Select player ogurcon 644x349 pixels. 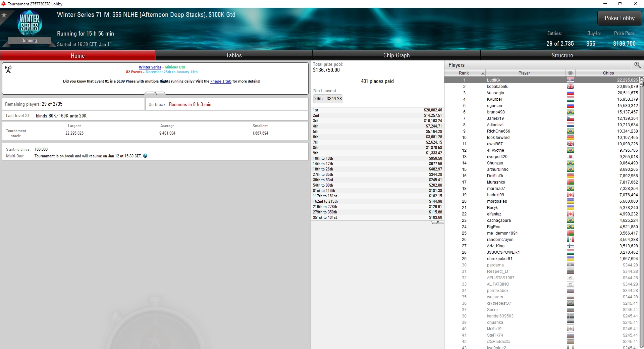542,106
